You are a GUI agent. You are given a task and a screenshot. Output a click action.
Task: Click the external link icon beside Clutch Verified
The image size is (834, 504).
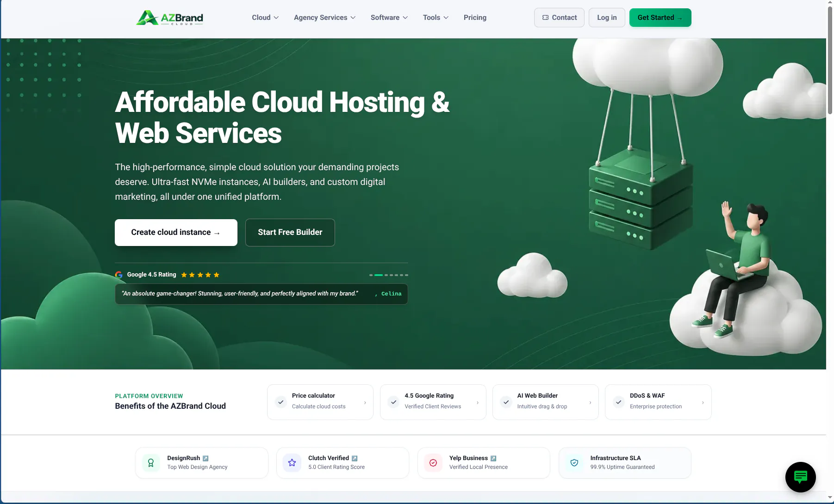click(355, 458)
